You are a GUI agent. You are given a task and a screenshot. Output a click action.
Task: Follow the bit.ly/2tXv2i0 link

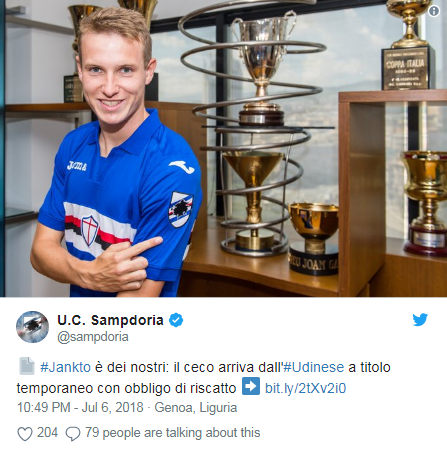click(305, 388)
